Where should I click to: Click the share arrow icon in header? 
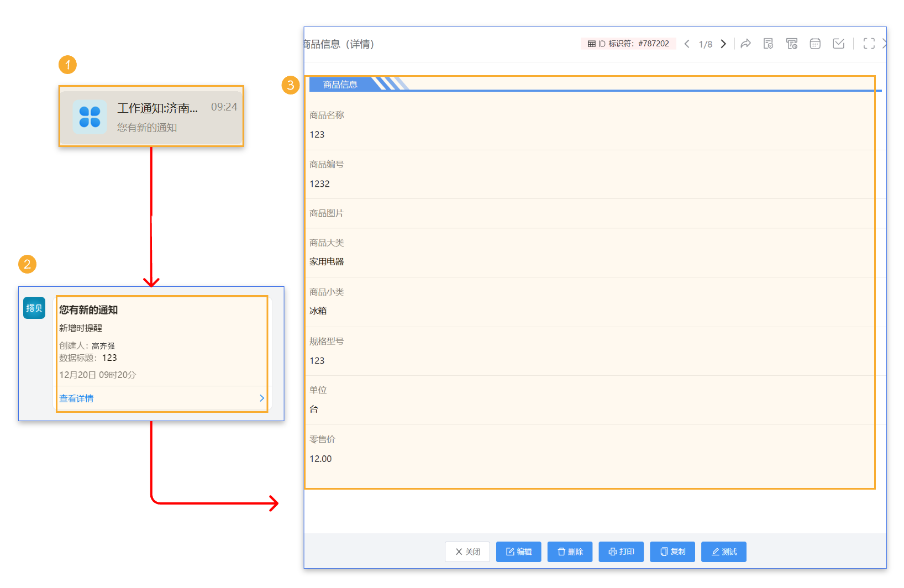click(x=745, y=44)
